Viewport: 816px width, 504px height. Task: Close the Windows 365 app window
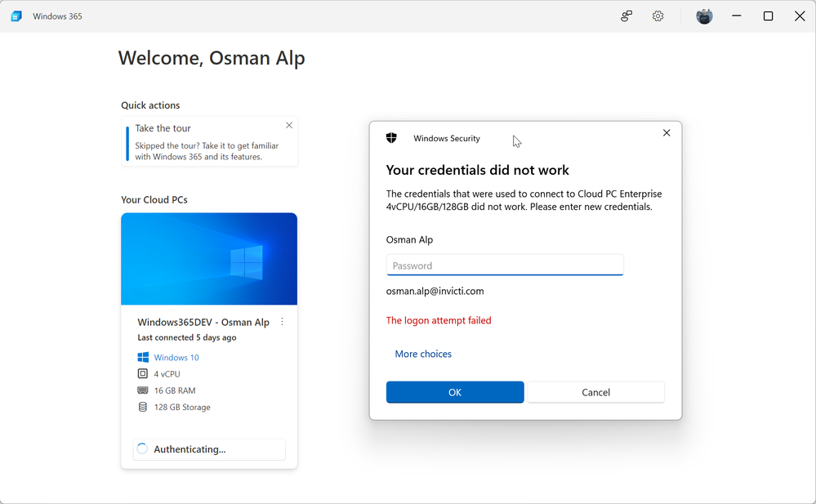pyautogui.click(x=800, y=16)
